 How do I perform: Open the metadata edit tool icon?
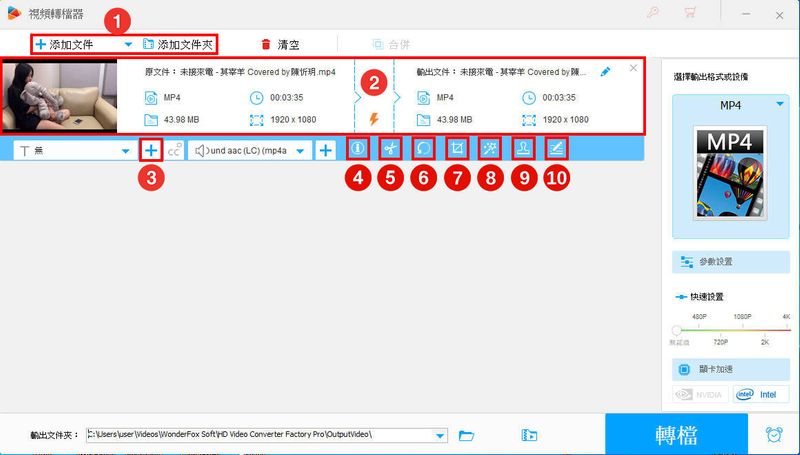(x=556, y=148)
